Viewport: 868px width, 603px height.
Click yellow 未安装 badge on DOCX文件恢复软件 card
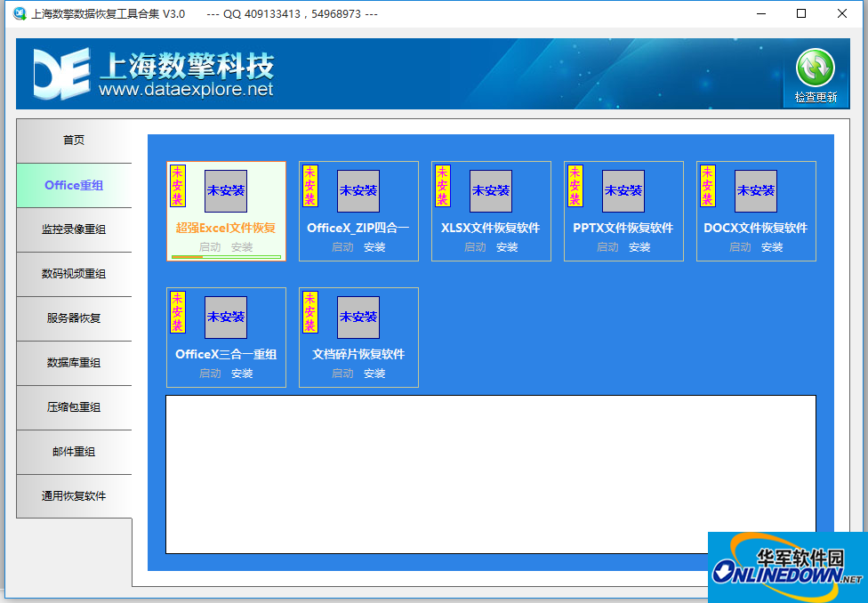point(707,186)
